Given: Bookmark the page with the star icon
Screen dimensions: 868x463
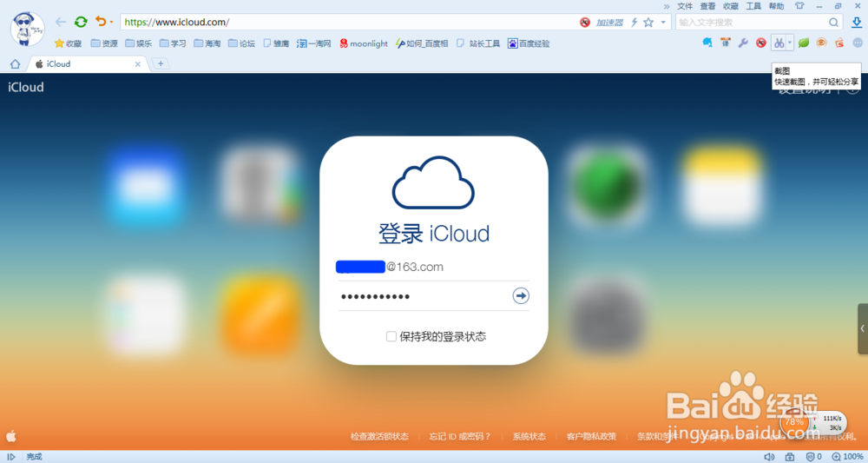Looking at the screenshot, I should point(648,23).
